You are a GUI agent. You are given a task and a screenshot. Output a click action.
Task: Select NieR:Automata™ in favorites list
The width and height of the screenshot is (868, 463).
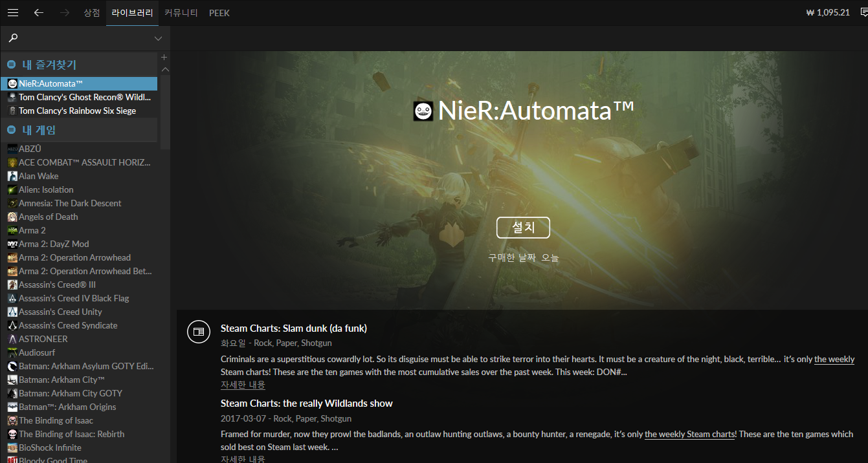click(x=79, y=83)
